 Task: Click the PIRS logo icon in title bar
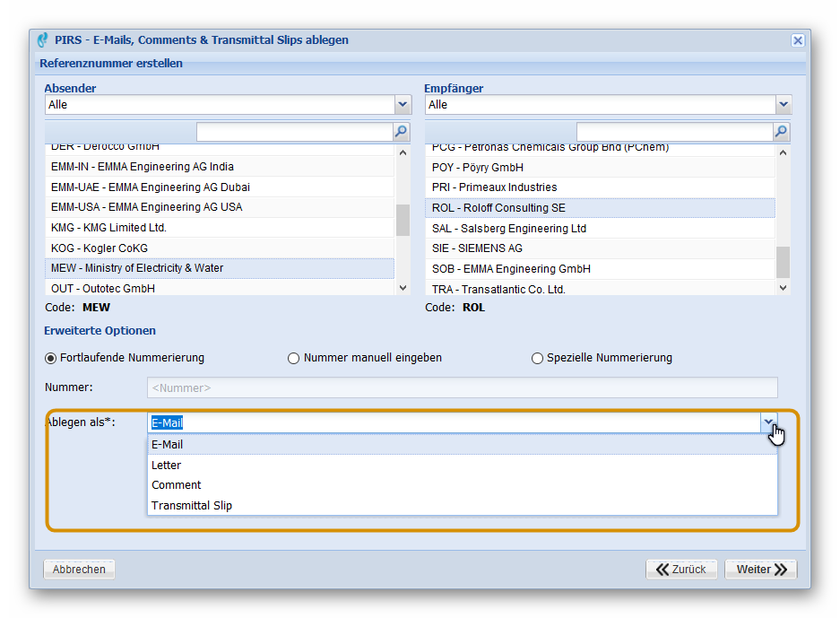click(42, 40)
